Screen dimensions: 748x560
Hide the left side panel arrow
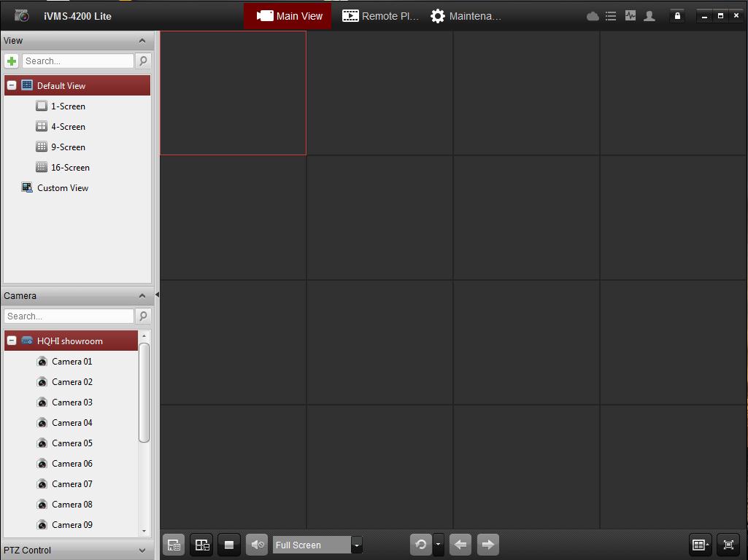click(157, 295)
